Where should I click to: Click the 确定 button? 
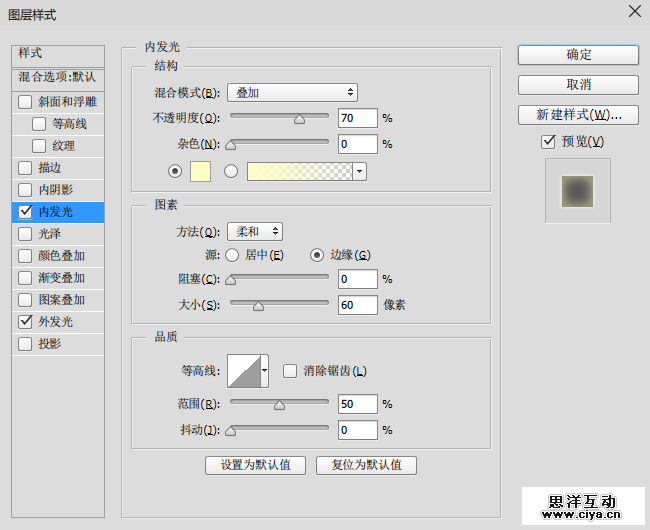[578, 55]
